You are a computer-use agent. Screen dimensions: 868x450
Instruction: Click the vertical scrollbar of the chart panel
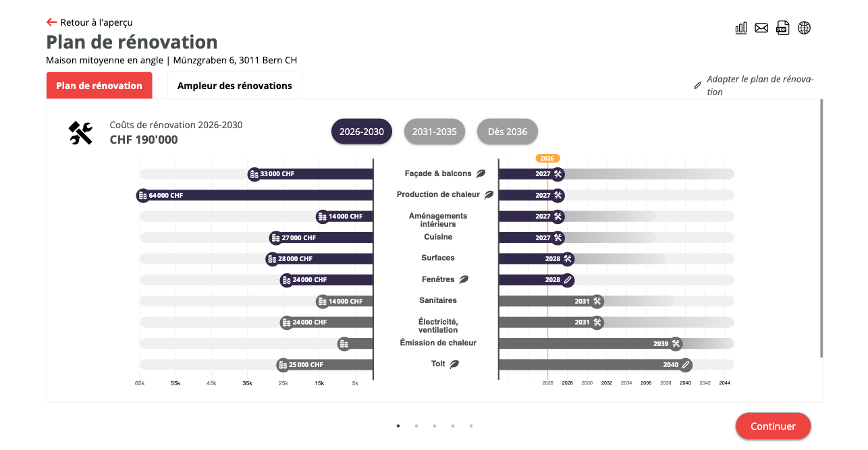pyautogui.click(x=821, y=228)
